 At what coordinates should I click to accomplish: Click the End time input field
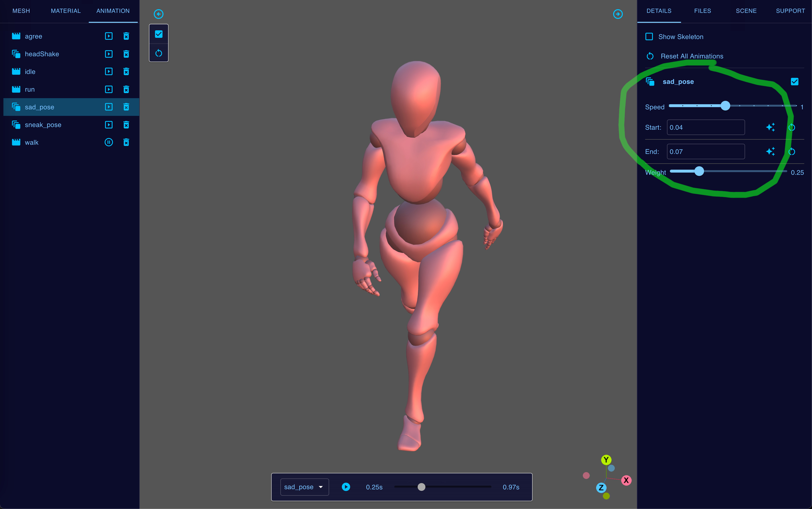706,151
